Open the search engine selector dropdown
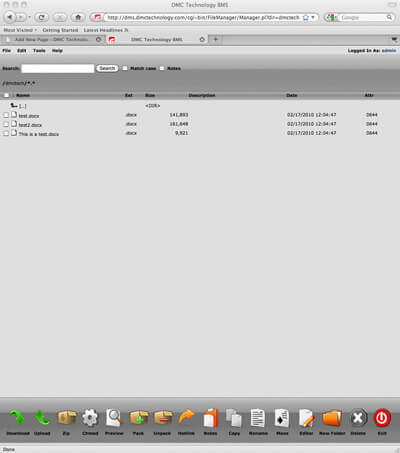Screen dimensions: 400x453 [x=331, y=17]
